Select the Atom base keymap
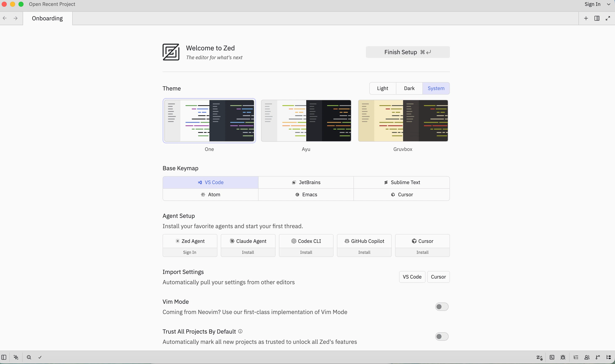Image resolution: width=615 pixels, height=364 pixels. pyautogui.click(x=210, y=195)
